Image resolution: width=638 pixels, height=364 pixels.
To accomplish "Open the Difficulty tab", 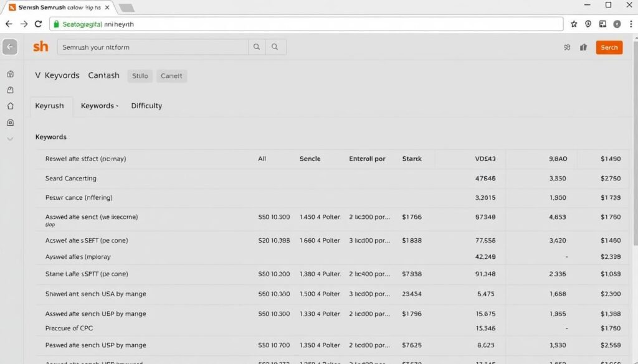I will tap(146, 106).
